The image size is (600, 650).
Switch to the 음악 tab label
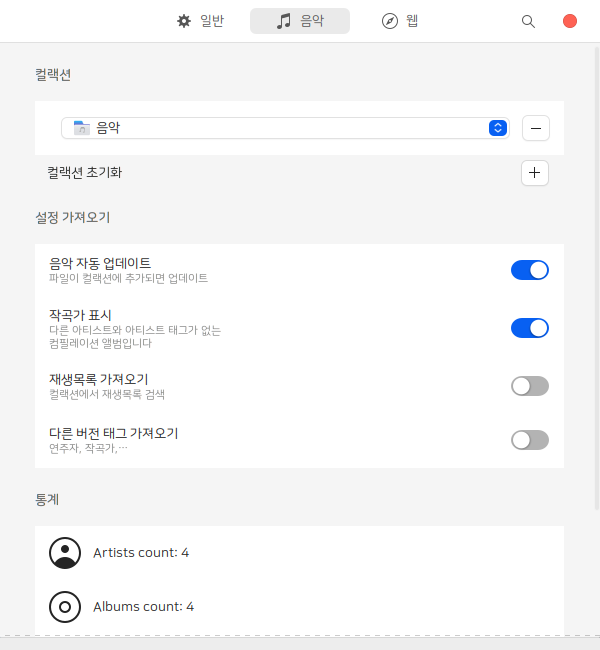(x=312, y=21)
